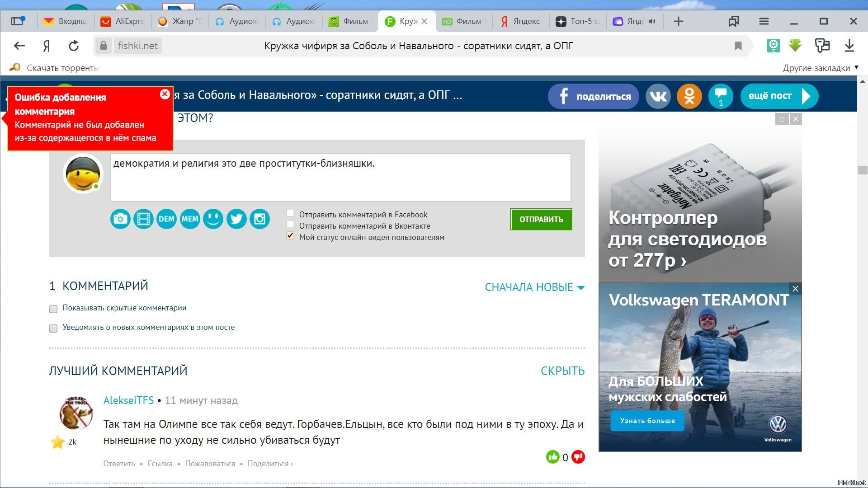Open Скачать торренты bookmark
This screenshot has width=868, height=488.
[55, 68]
